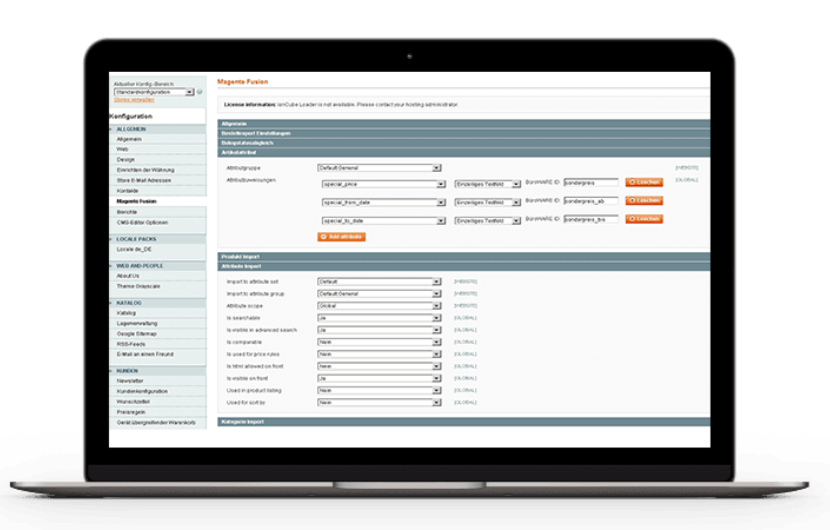830x530 pixels.
Task: Expand the Belegstatusabgleich fieldset header
Action: click(464, 143)
